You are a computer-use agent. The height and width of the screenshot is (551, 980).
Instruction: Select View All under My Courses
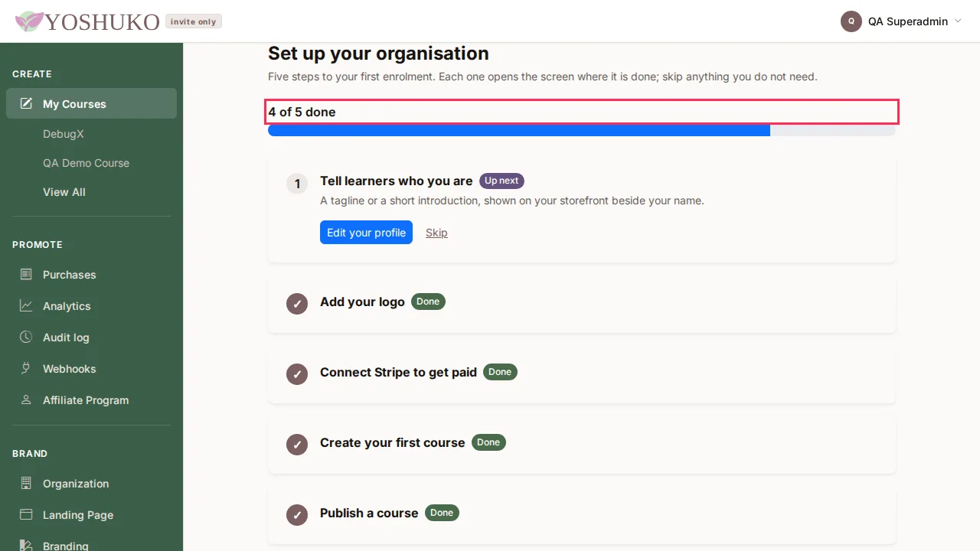64,192
